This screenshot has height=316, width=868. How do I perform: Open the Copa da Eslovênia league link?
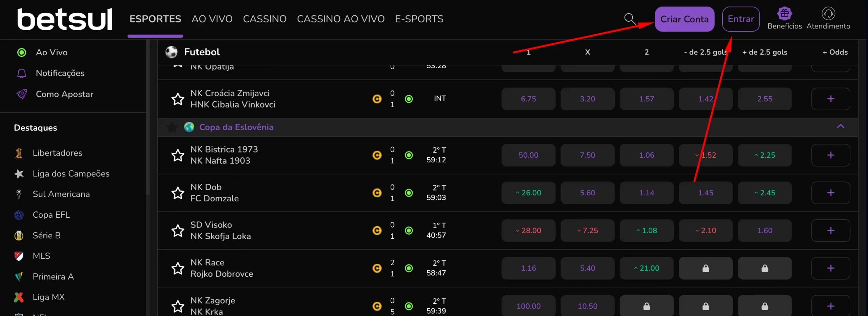tap(236, 127)
